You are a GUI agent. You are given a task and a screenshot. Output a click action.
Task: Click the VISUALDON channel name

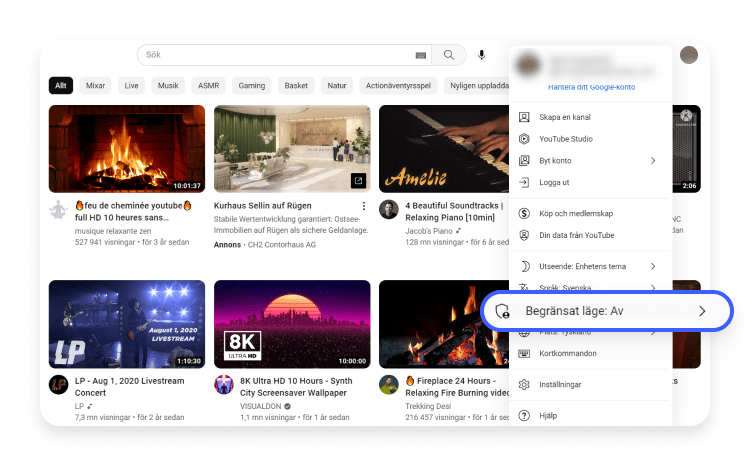[x=261, y=406]
